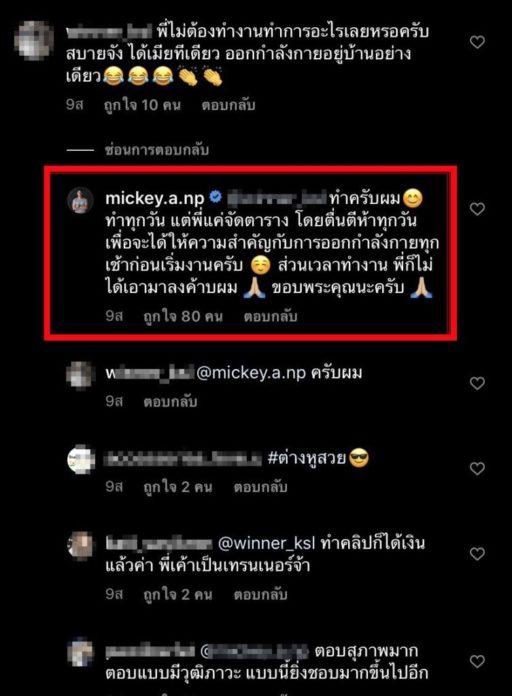Like mickey.a.np's highlighted reply
The width and height of the screenshot is (512, 696).
coord(477,209)
